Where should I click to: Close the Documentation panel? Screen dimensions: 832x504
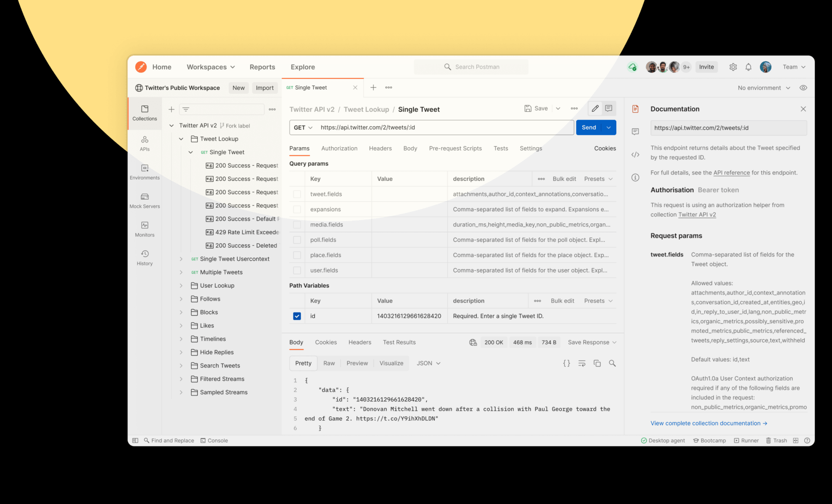click(x=803, y=109)
